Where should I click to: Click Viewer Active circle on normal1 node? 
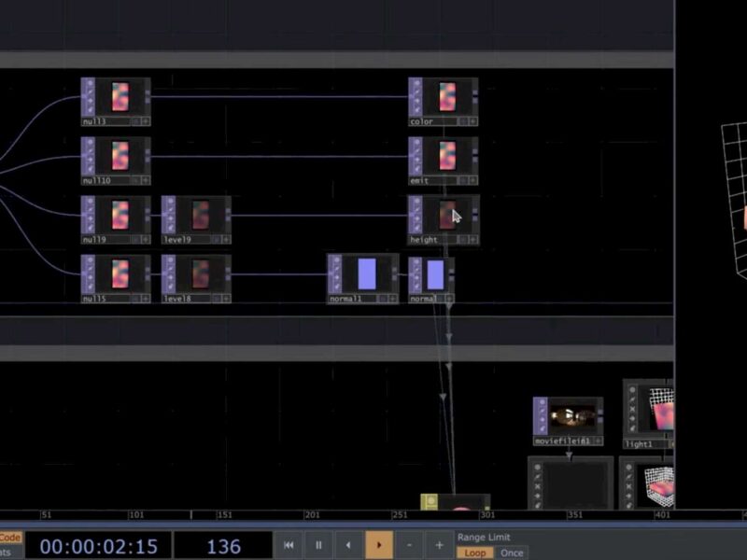tap(337, 260)
